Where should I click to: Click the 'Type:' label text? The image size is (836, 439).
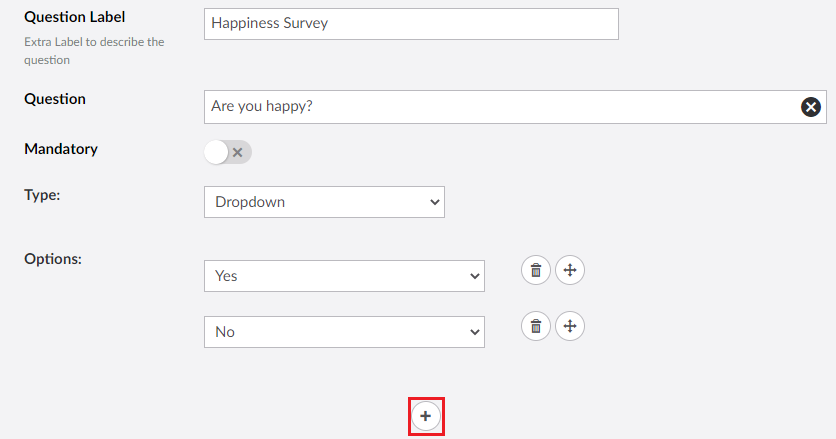tap(43, 195)
